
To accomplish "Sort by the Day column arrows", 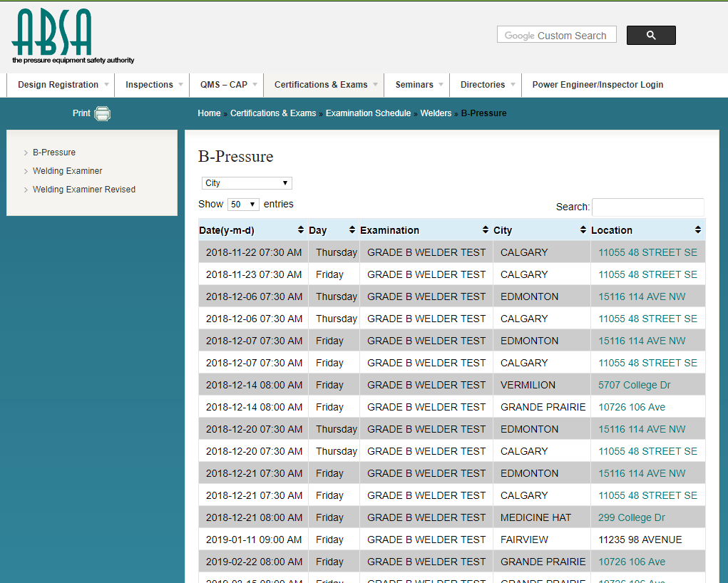I will click(x=352, y=229).
